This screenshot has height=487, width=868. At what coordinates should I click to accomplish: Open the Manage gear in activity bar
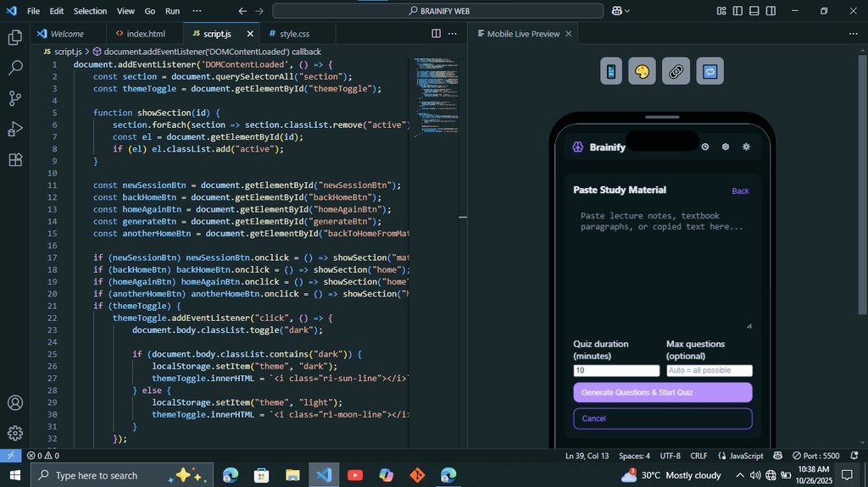[15, 433]
